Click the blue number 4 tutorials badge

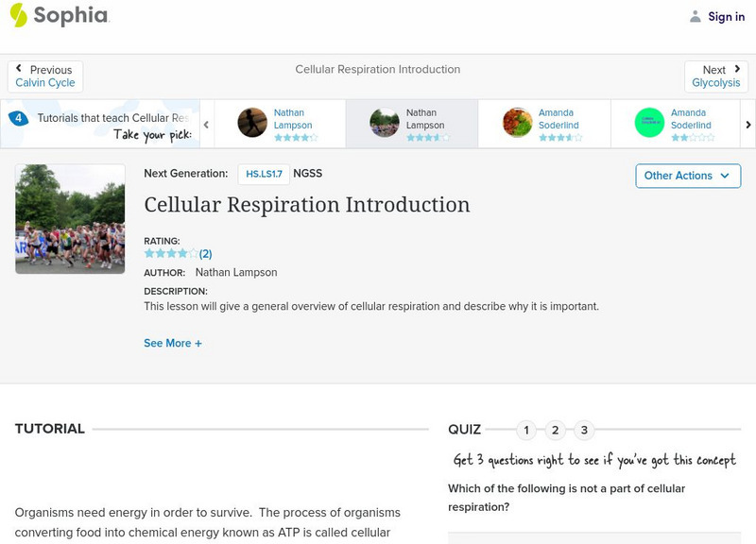tap(18, 119)
